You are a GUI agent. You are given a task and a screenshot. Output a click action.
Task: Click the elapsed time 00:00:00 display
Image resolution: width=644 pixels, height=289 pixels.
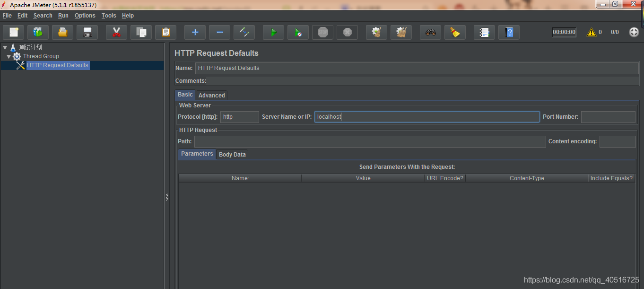point(564,32)
